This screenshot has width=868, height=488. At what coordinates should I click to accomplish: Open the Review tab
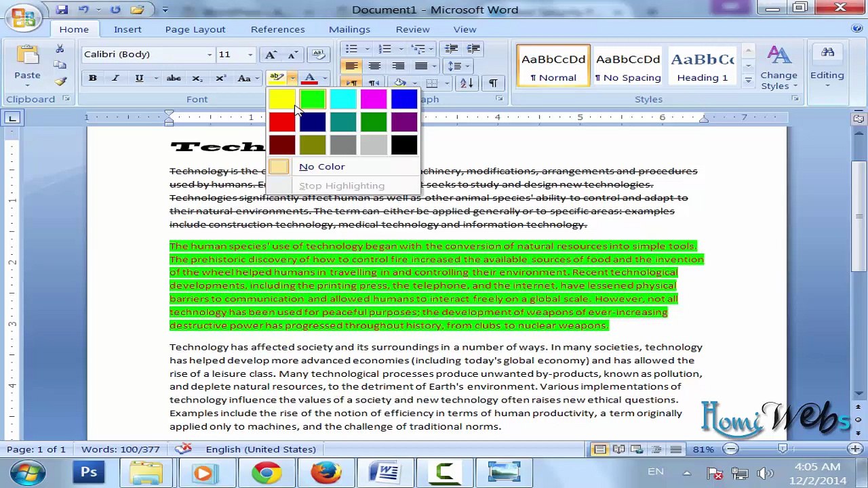point(413,29)
